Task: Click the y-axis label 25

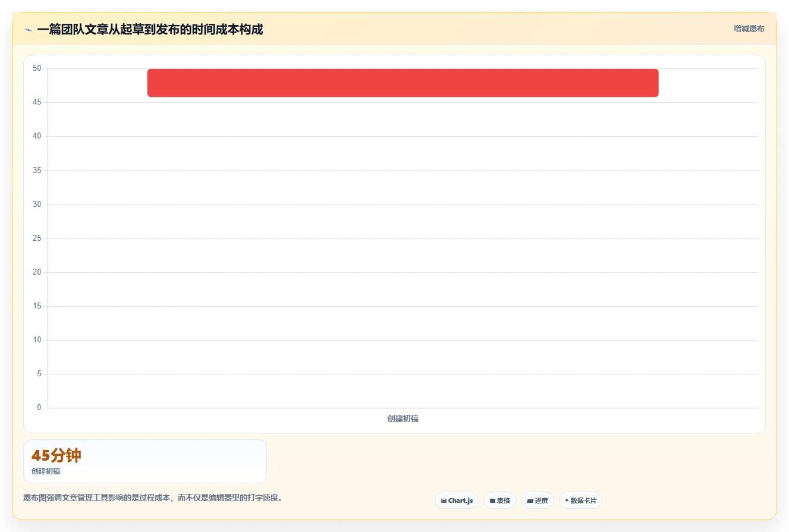Action: pos(37,238)
